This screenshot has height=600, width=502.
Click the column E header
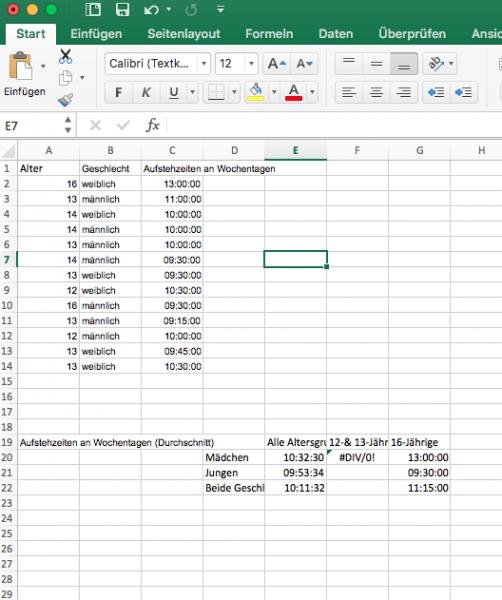tap(295, 150)
